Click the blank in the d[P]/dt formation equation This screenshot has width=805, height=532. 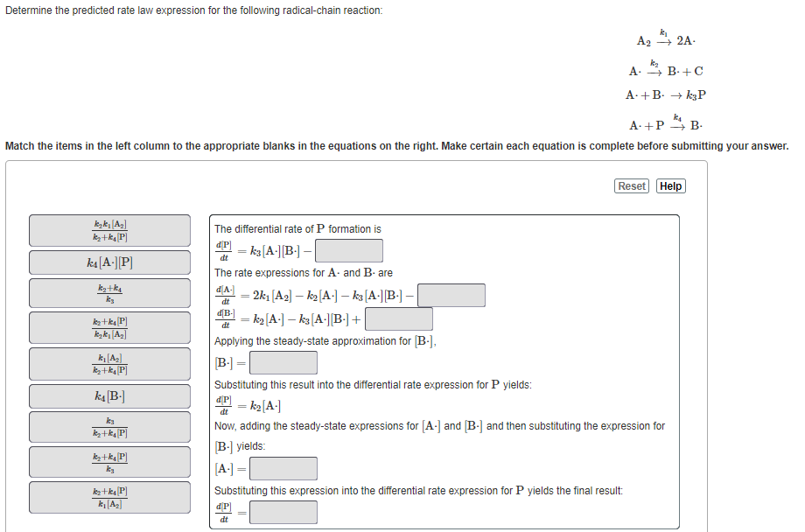pos(348,252)
